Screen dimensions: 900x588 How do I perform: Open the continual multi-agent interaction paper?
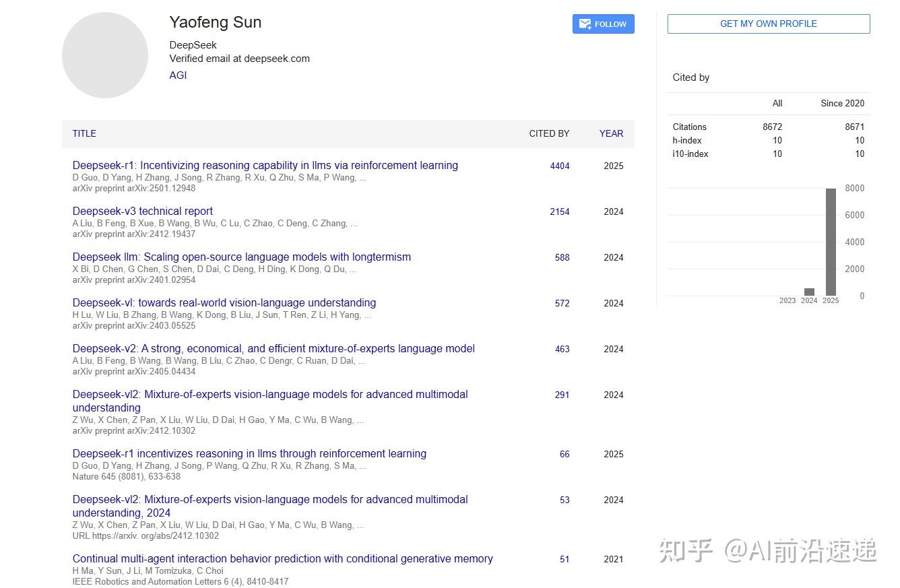(x=282, y=558)
